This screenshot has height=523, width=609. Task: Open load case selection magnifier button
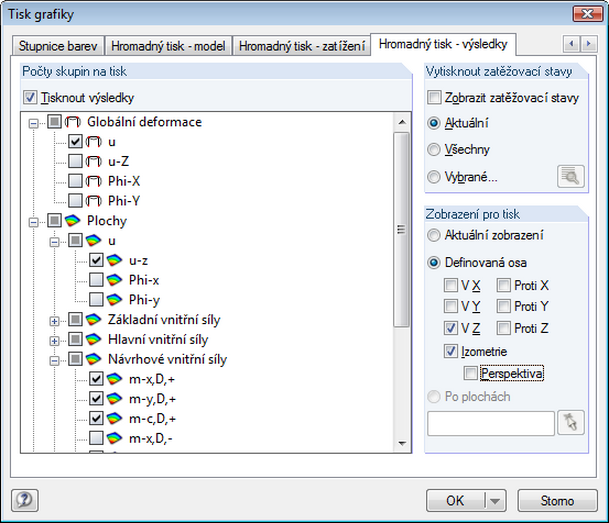point(571,177)
